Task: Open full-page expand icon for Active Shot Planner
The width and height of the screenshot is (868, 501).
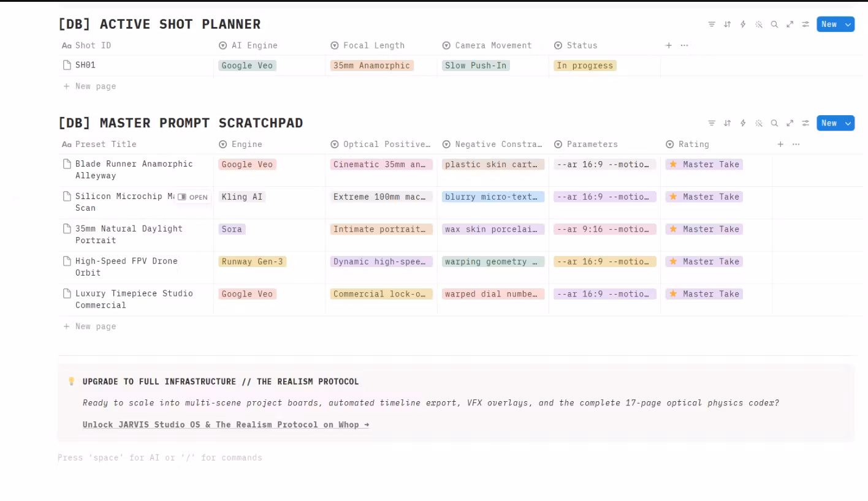Action: pyautogui.click(x=790, y=24)
